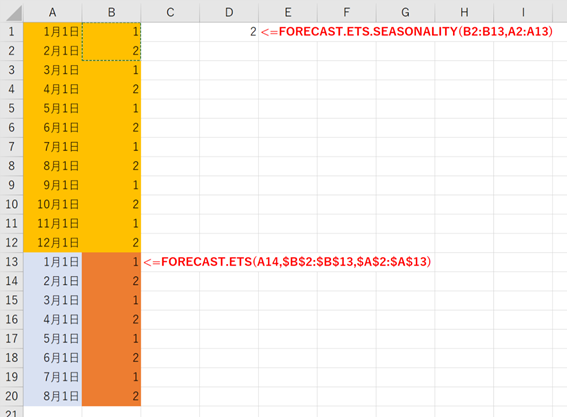Select column E header

288,12
